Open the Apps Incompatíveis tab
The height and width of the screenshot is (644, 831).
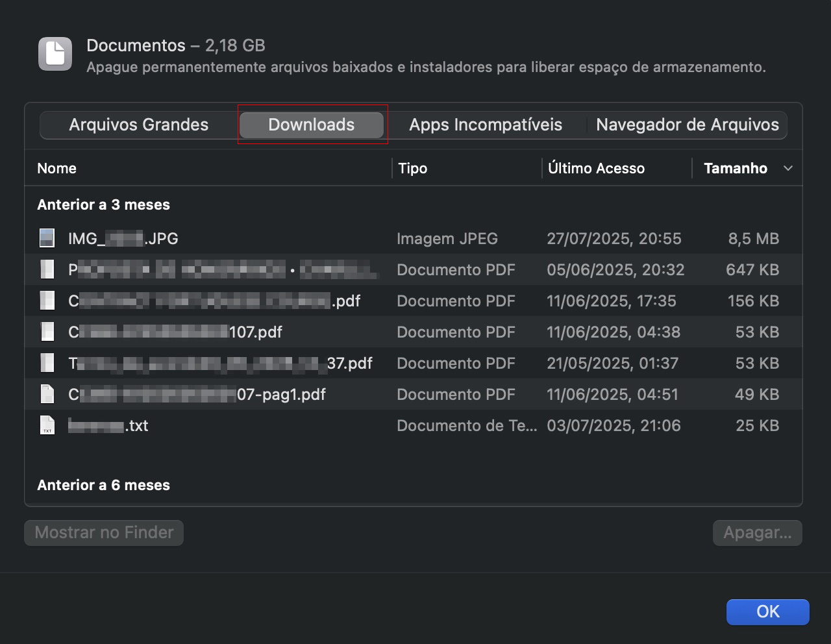tap(485, 125)
